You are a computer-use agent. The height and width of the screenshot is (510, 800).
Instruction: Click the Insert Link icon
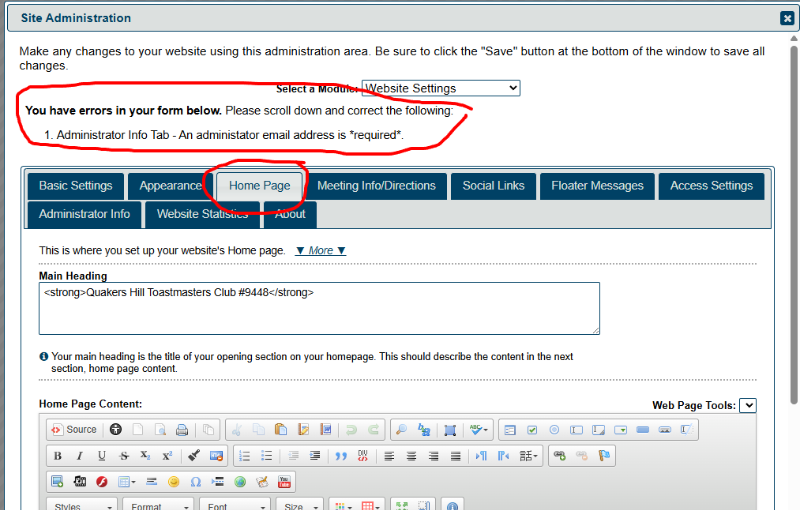point(560,456)
